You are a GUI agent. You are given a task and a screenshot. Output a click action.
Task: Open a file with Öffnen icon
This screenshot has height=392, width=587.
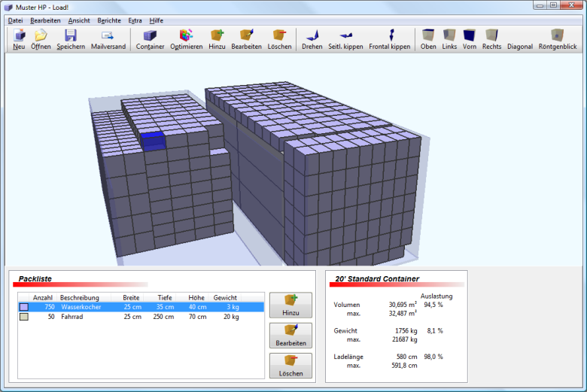click(x=41, y=39)
